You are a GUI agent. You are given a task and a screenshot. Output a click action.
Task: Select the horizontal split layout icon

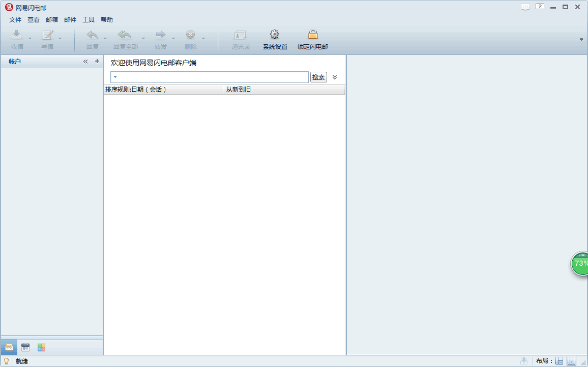click(559, 361)
